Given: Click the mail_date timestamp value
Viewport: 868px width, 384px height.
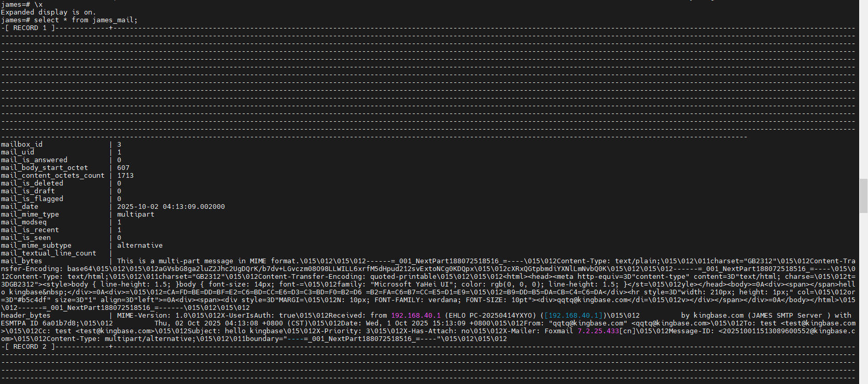Looking at the screenshot, I should 171,207.
